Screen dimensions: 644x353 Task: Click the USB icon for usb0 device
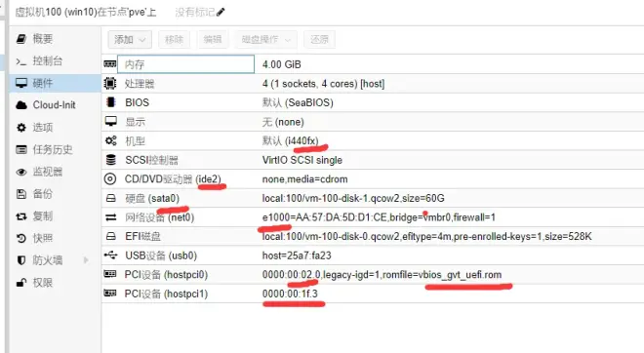pyautogui.click(x=110, y=255)
